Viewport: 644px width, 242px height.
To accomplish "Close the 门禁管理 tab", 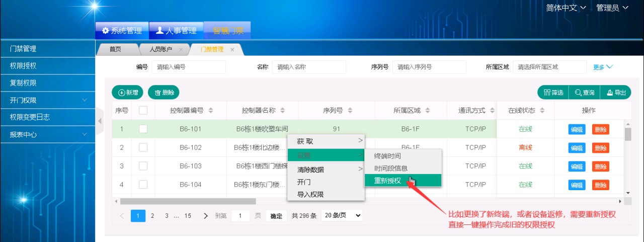I will click(232, 49).
